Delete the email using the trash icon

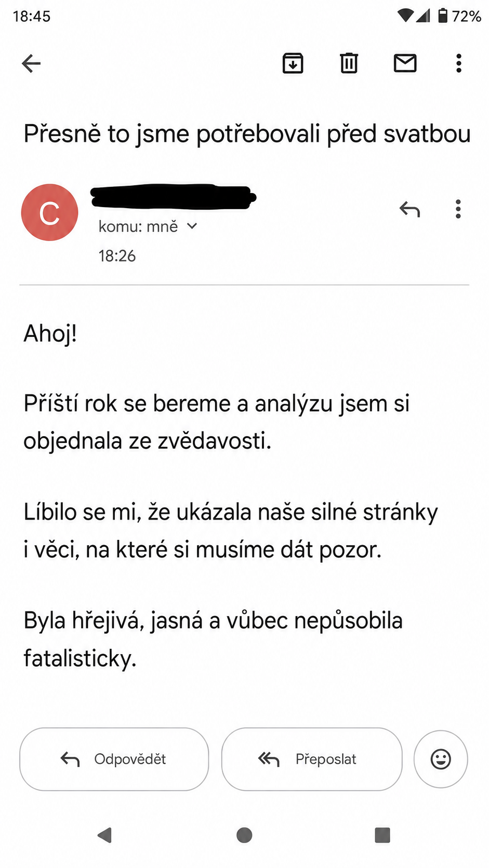tap(349, 63)
